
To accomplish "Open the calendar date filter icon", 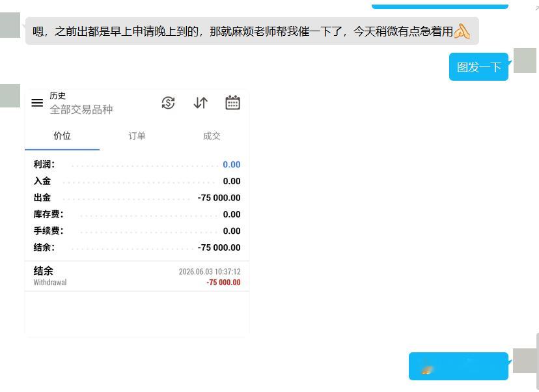I will (x=232, y=103).
